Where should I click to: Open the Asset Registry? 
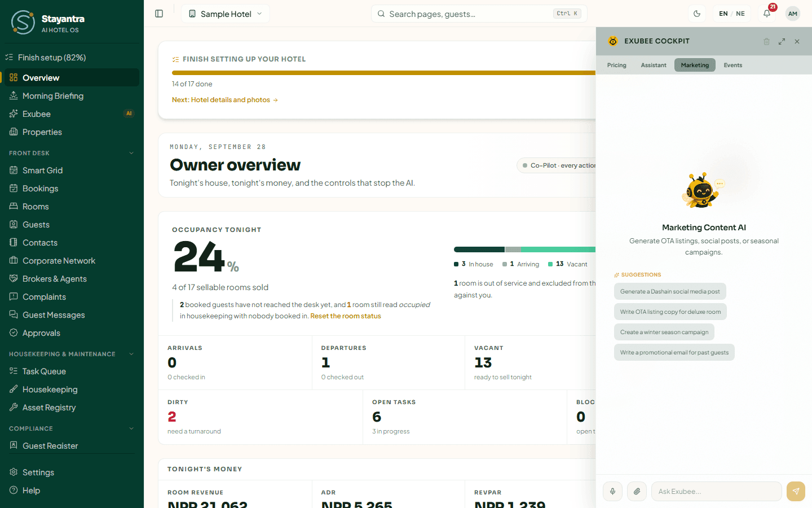coord(72,408)
